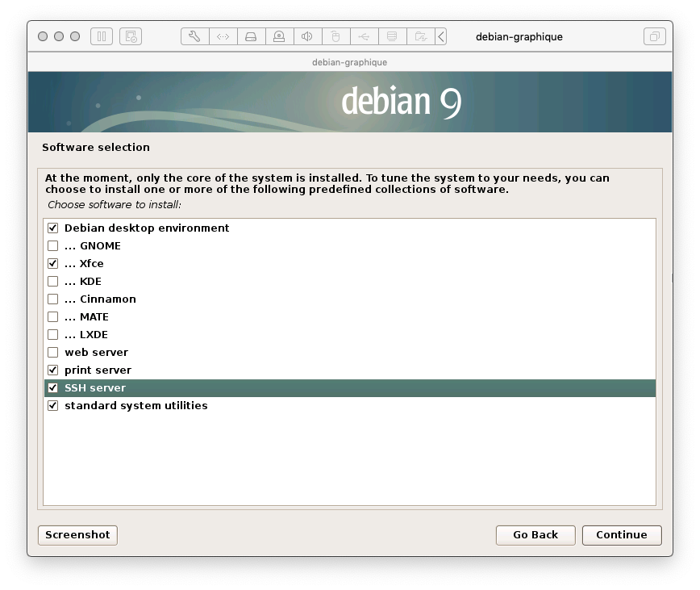Select the Cinnamon desktop checkbox
700x590 pixels.
(x=52, y=299)
